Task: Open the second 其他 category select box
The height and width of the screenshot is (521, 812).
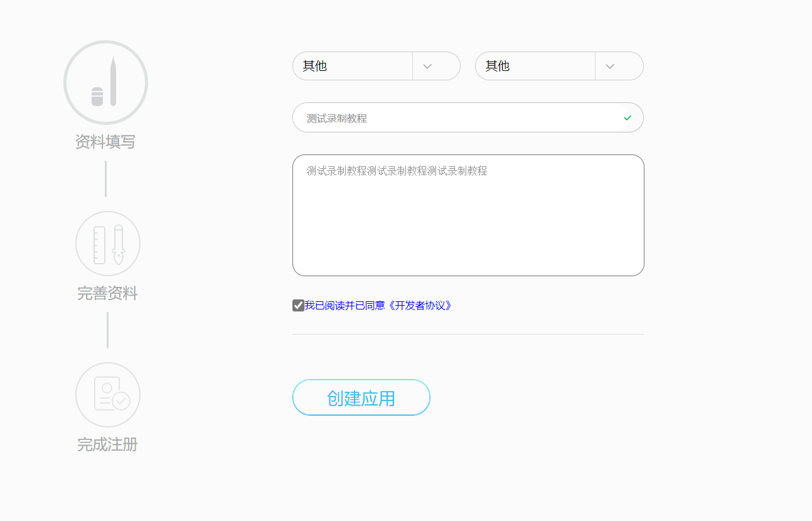Action: pos(535,66)
